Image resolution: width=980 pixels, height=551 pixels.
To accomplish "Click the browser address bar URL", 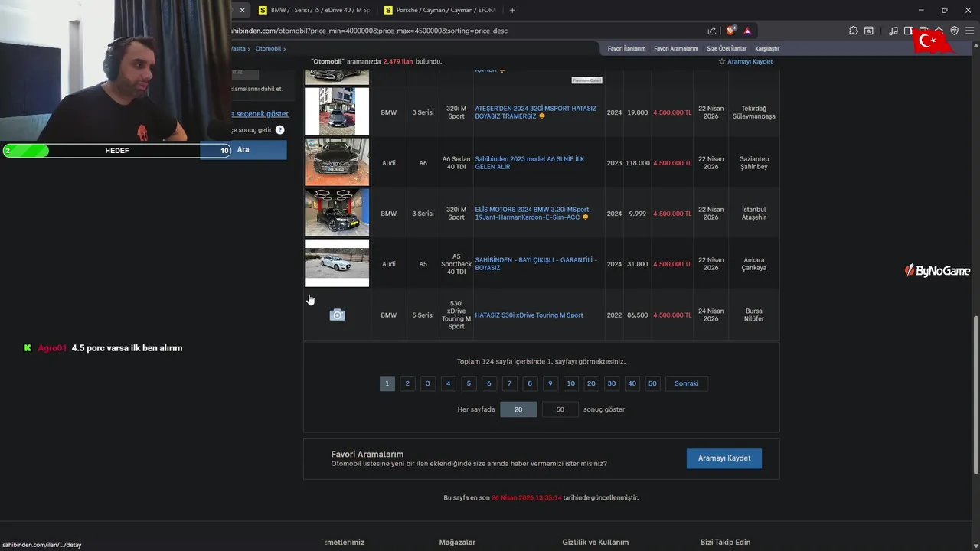I will click(x=369, y=31).
